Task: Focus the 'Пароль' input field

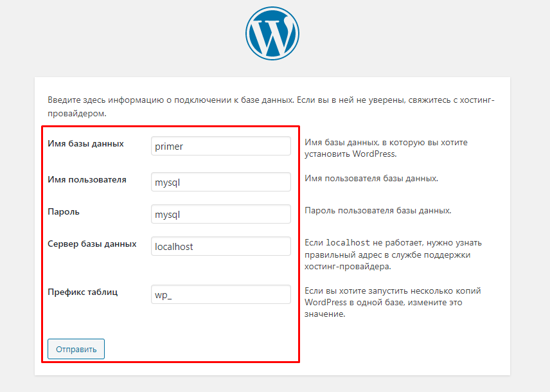Action: click(x=220, y=214)
